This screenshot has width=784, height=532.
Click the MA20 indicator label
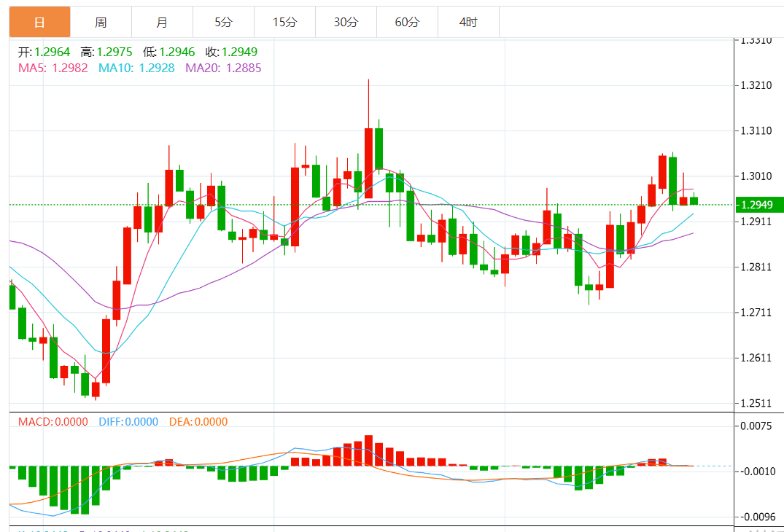(223, 68)
